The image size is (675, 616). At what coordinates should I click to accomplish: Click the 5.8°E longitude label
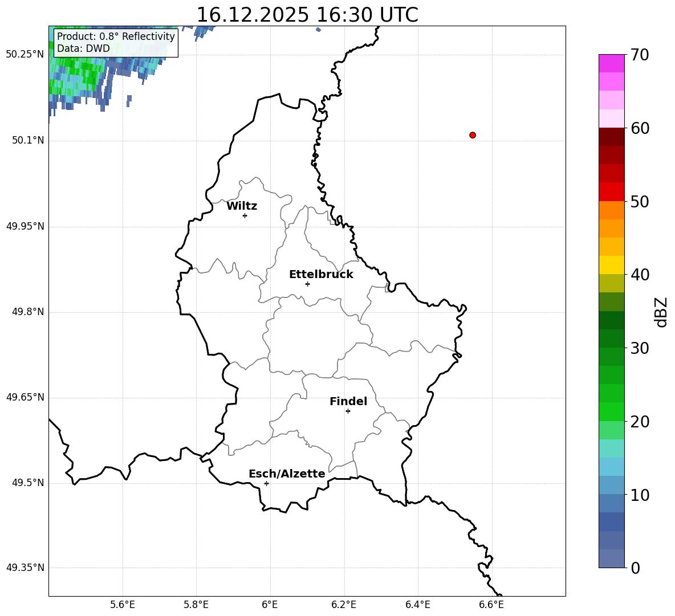196,605
